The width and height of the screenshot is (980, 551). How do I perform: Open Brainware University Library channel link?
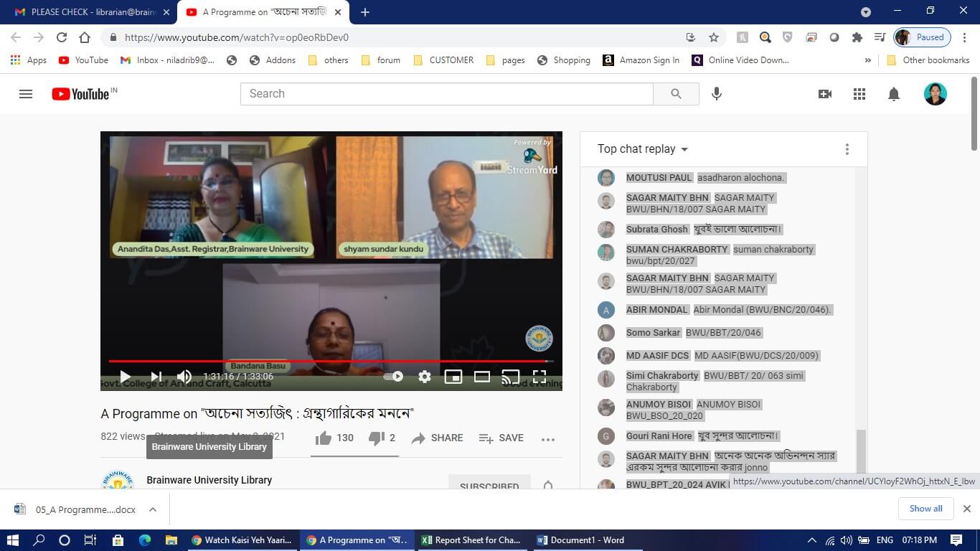tap(209, 480)
